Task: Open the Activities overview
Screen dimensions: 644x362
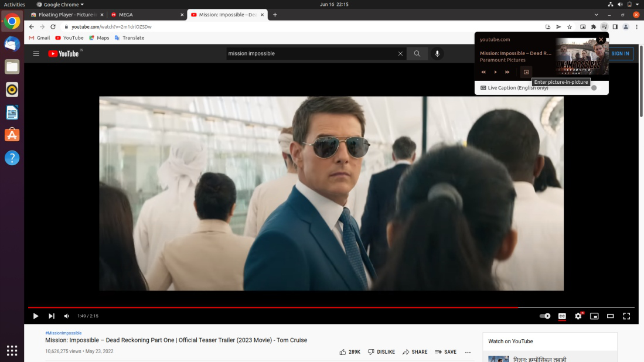Action: 15,5
